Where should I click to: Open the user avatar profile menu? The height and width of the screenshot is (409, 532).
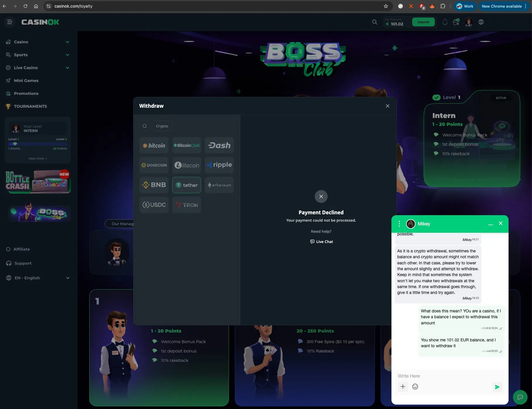pyautogui.click(x=469, y=22)
